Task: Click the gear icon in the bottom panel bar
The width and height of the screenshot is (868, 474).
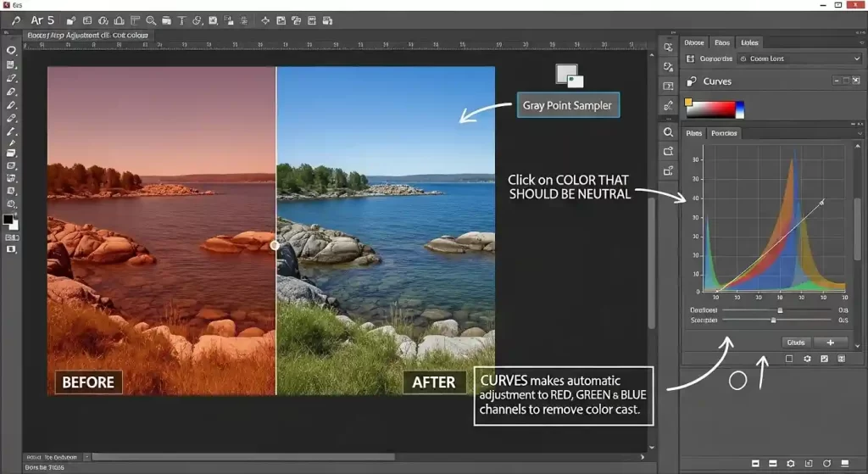Action: pyautogui.click(x=791, y=463)
